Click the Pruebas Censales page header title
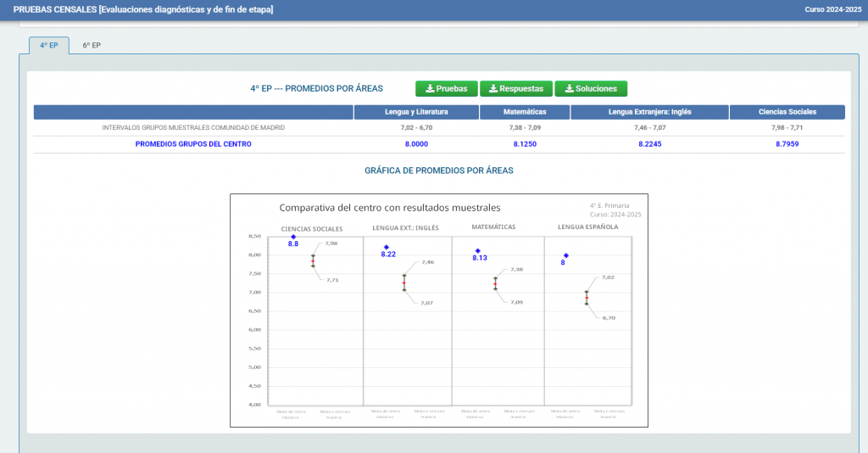 tap(143, 9)
